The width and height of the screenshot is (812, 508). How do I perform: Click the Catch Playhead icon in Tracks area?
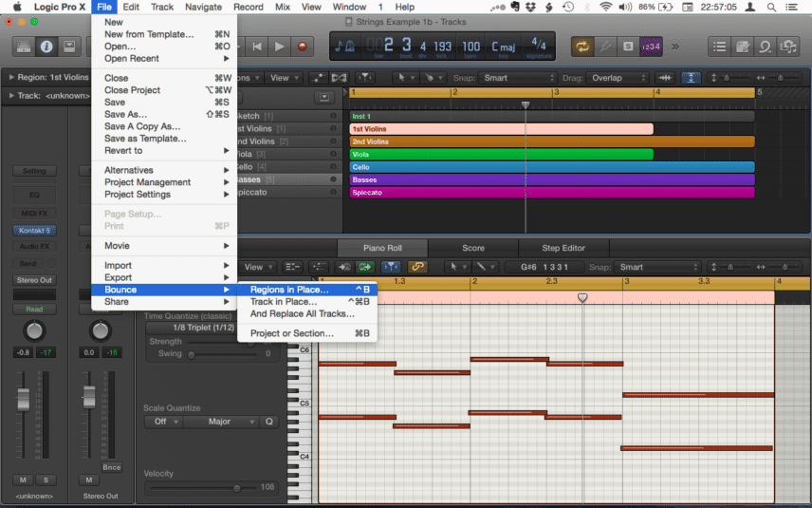365,78
